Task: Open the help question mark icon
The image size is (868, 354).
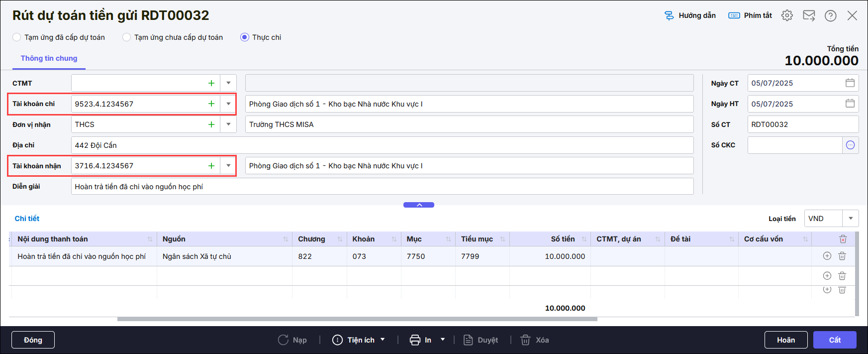Action: 830,16
